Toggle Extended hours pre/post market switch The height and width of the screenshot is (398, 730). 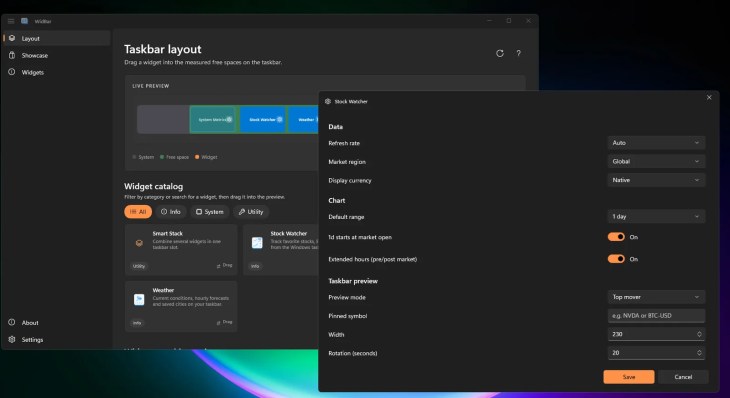616,259
